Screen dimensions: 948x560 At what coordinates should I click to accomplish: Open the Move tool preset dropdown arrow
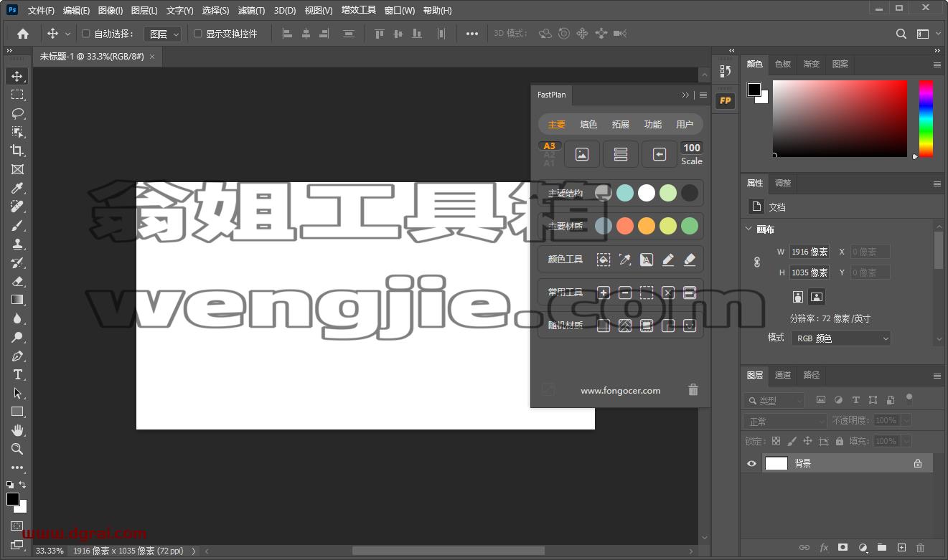point(68,34)
